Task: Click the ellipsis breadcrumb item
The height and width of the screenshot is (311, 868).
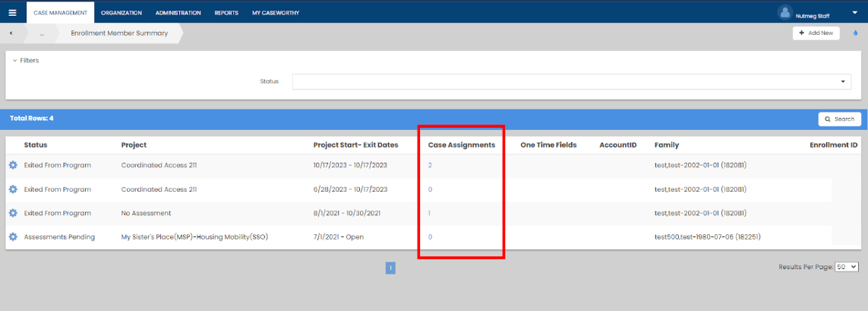Action: (43, 33)
